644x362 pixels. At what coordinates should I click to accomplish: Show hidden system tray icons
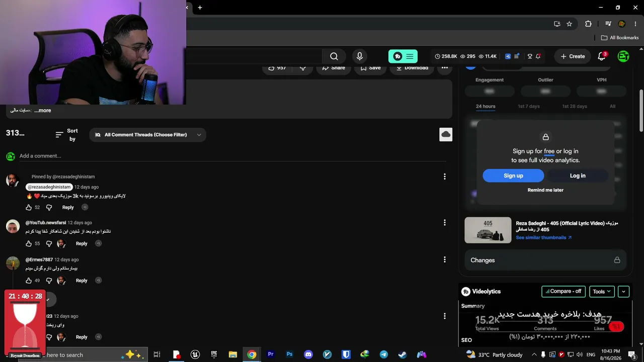[x=534, y=354]
